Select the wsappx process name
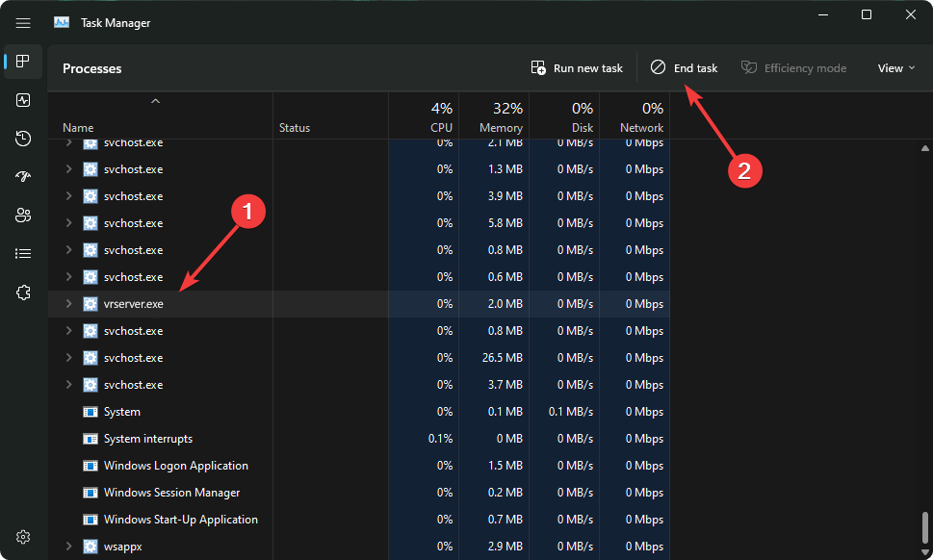Screen dimensions: 933x560 (x=122, y=547)
